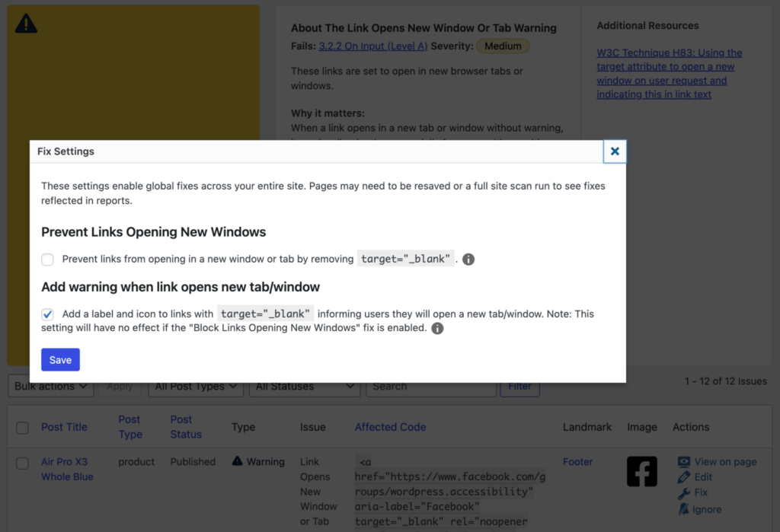Viewport: 780px width, 532px height.
Task: Click the Edit pencil icon
Action: tap(684, 477)
